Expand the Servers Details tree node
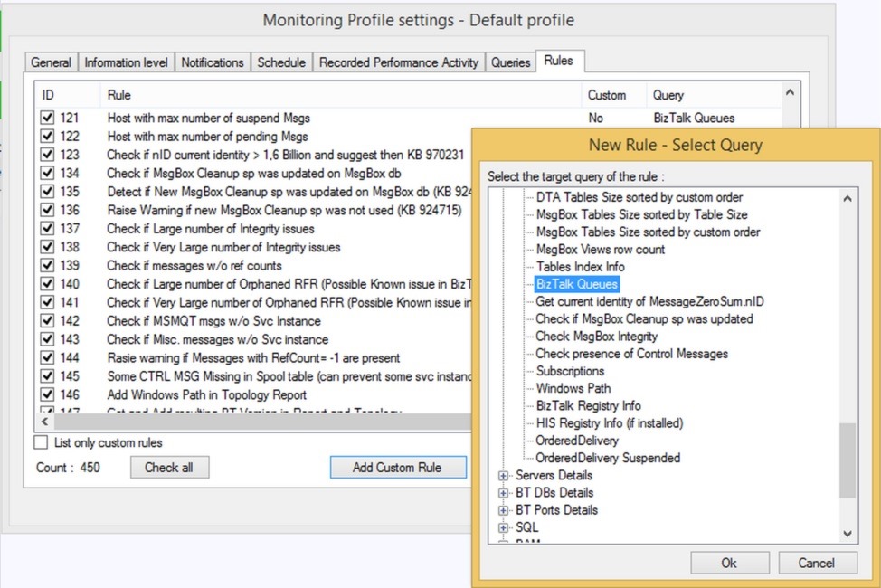This screenshot has width=881, height=588. (x=504, y=476)
